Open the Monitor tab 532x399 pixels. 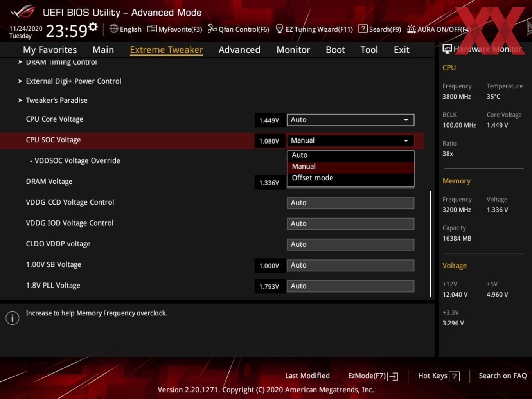(x=293, y=50)
